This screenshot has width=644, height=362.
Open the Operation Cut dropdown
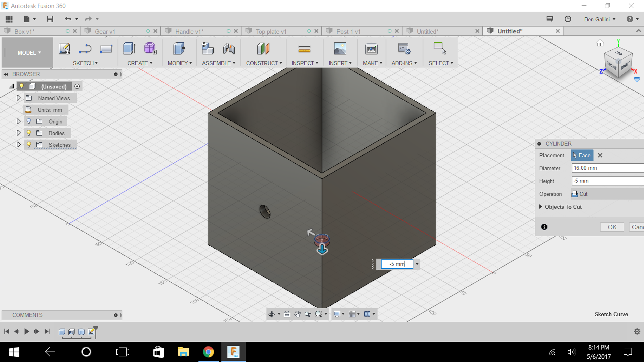607,194
